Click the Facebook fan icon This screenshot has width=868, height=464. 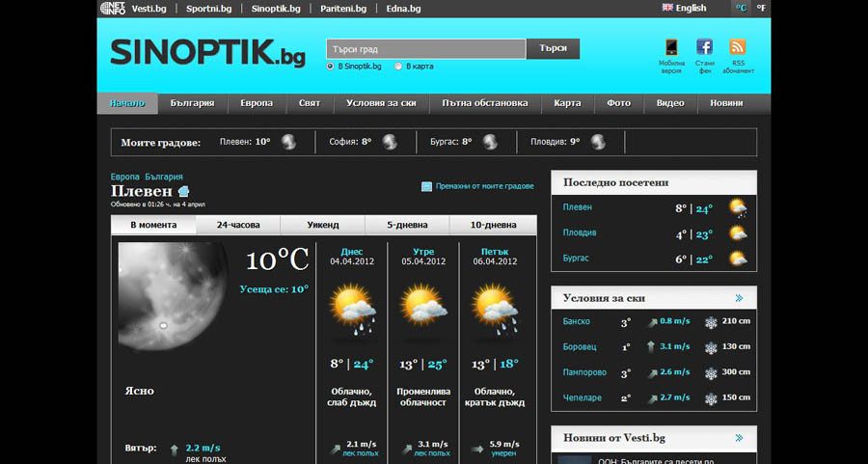pos(705,46)
